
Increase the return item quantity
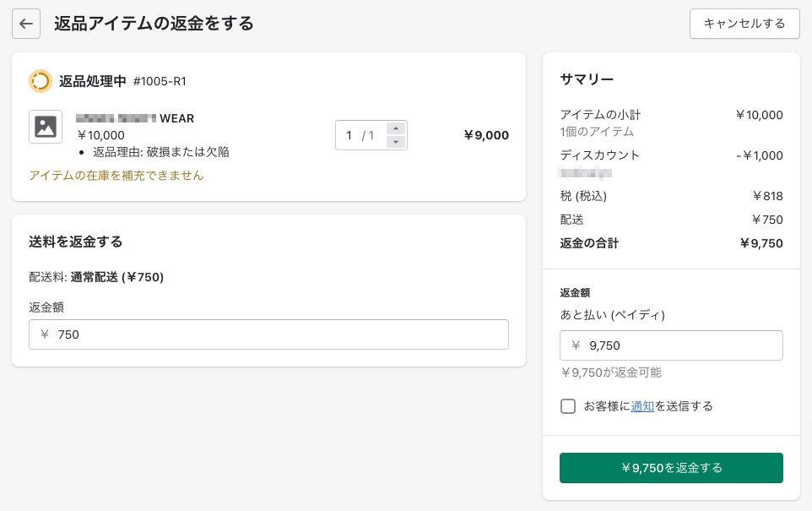click(396, 128)
